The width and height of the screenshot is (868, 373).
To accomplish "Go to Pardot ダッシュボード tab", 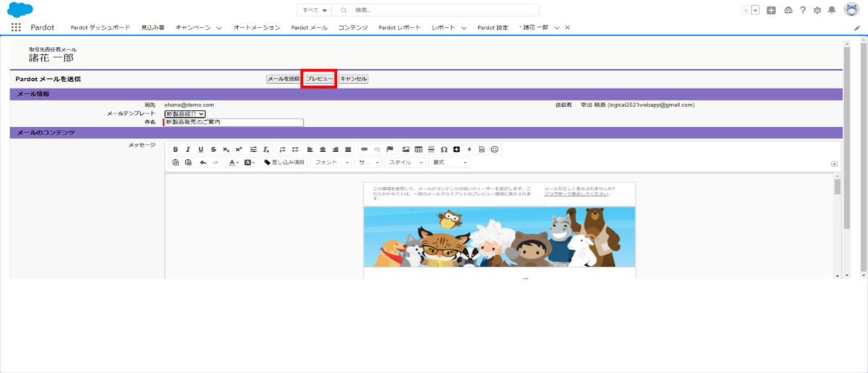I will pos(100,27).
